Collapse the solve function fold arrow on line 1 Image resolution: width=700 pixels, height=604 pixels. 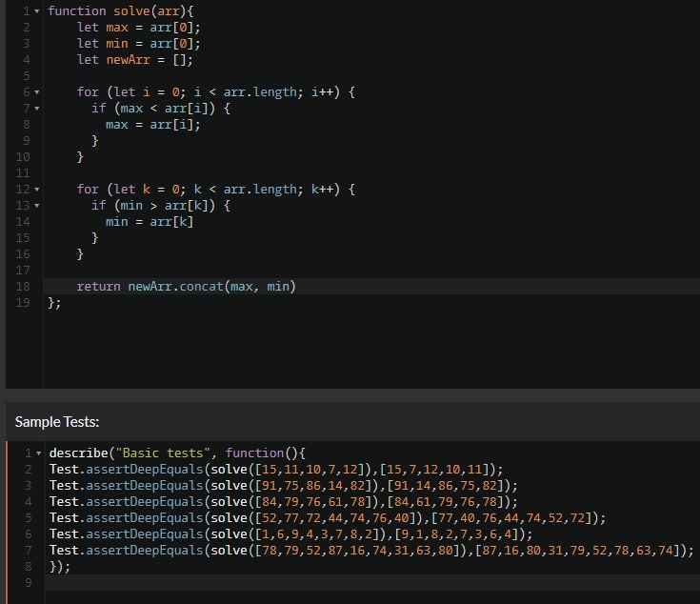pos(37,11)
